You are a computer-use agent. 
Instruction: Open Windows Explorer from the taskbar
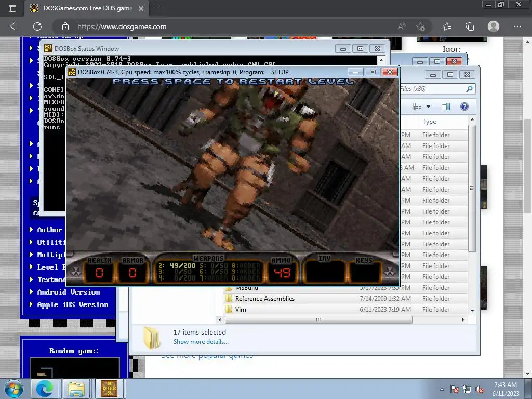point(77,389)
